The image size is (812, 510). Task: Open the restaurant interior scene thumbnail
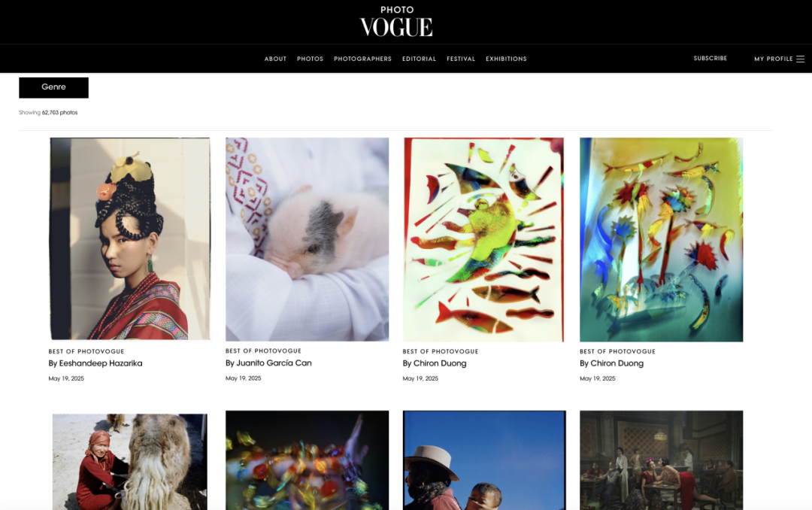(662, 460)
